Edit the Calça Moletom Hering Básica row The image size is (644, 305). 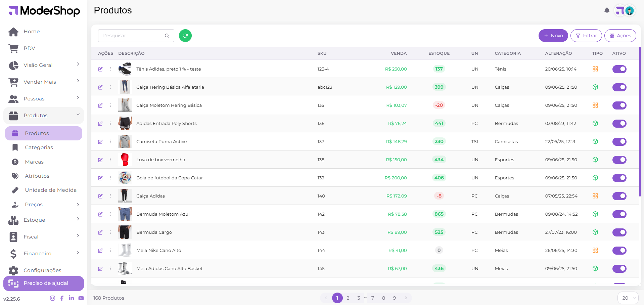point(100,105)
